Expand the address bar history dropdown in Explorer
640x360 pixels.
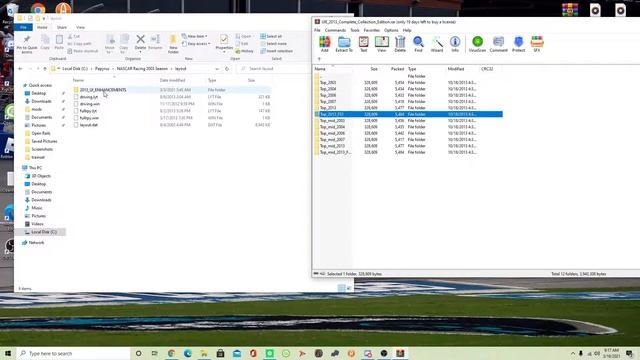tap(217, 69)
